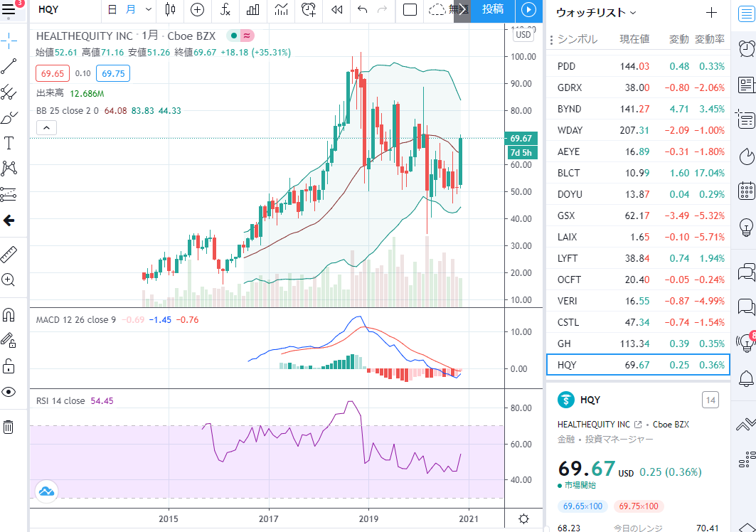Screen dimensions: 756x532
Task: Select the monthly (月) timeframe
Action: point(131,9)
